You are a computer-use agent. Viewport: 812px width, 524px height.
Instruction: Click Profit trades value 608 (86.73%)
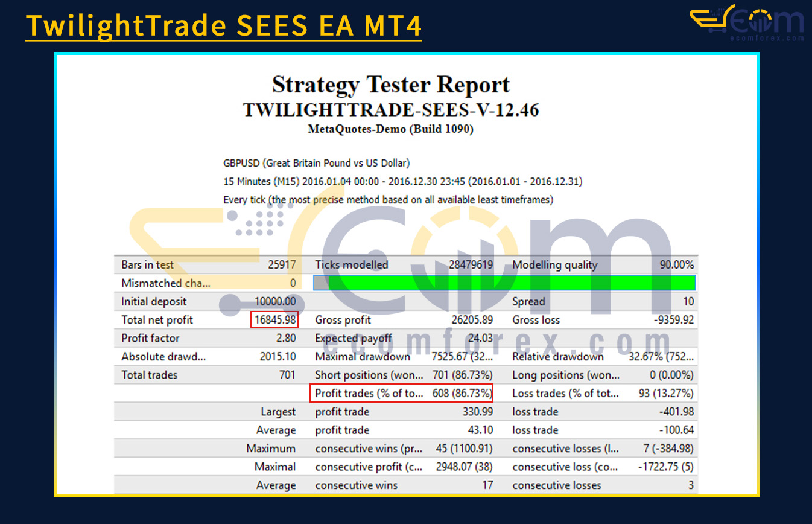[463, 394]
